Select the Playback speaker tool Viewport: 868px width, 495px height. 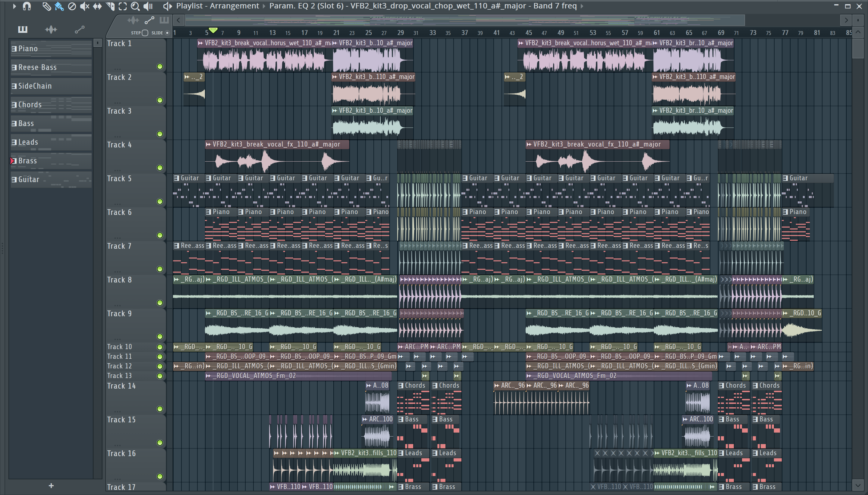[148, 6]
